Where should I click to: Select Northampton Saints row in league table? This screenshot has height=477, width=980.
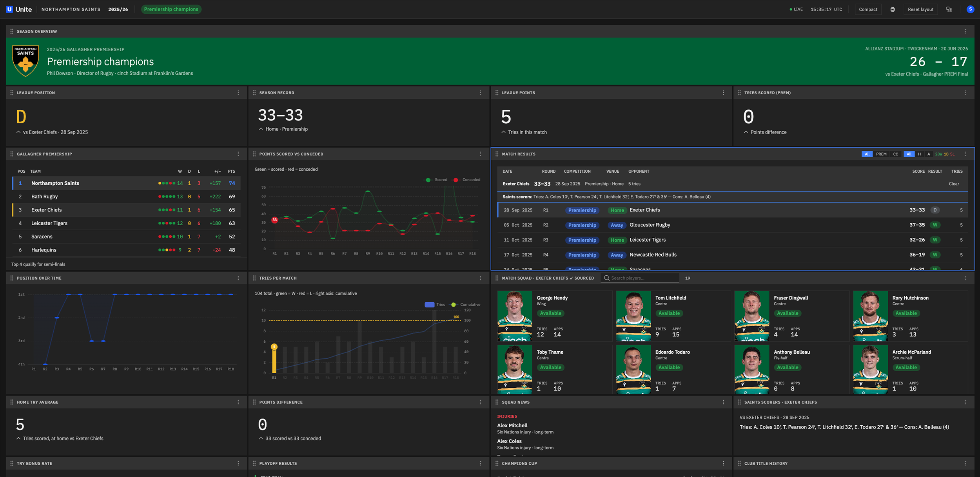click(x=126, y=183)
